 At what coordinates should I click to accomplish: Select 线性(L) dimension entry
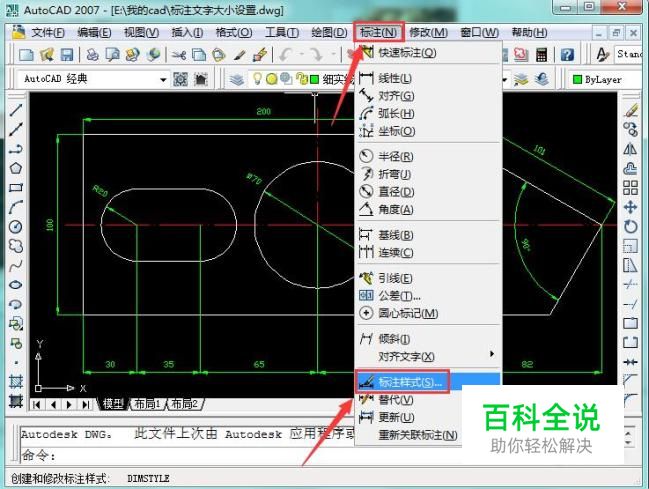tap(428, 78)
